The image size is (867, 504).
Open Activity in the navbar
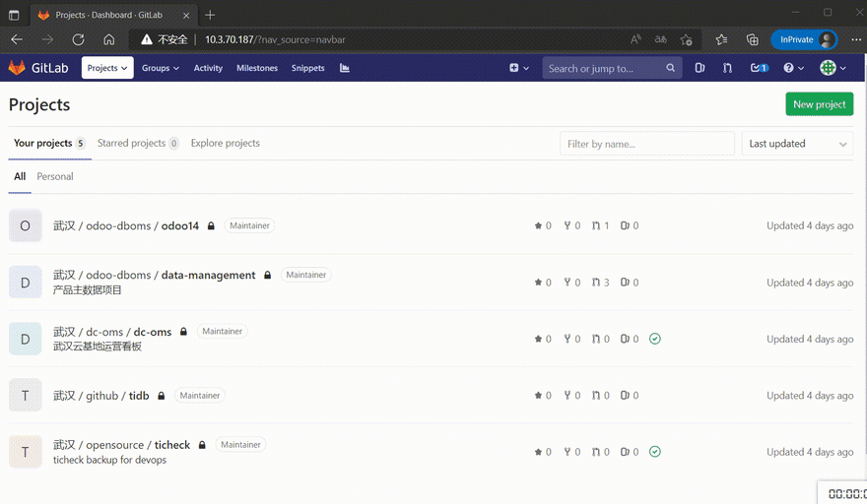[x=208, y=68]
